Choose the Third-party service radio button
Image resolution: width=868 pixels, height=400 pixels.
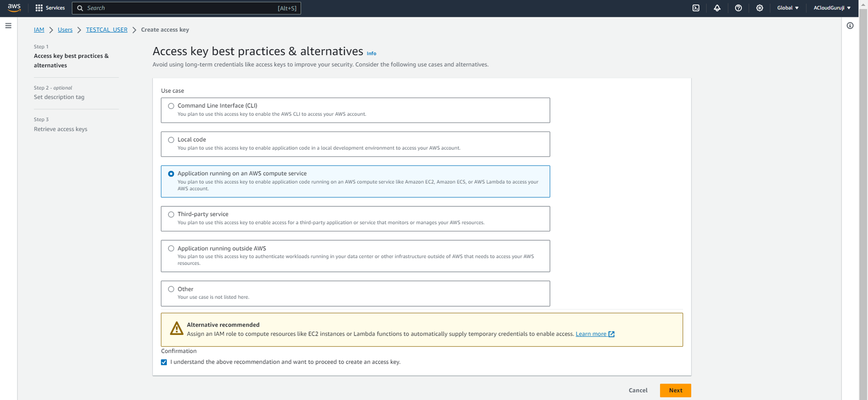(171, 215)
